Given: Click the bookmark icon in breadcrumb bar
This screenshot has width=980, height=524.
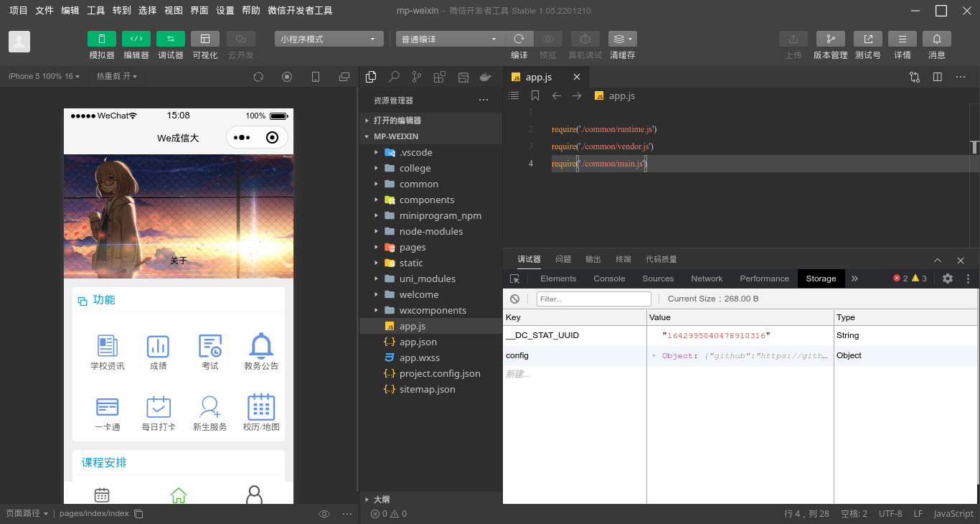Looking at the screenshot, I should point(535,95).
